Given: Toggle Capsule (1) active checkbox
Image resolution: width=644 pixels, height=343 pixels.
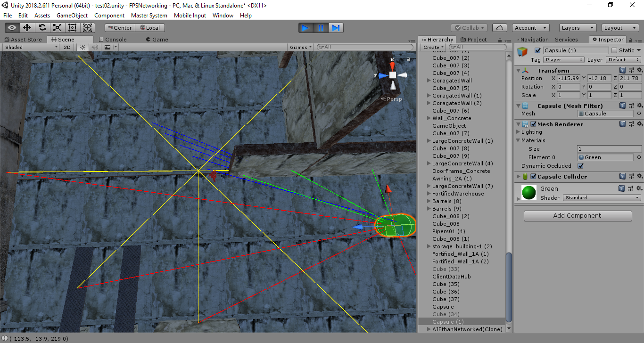Looking at the screenshot, I should click(537, 50).
